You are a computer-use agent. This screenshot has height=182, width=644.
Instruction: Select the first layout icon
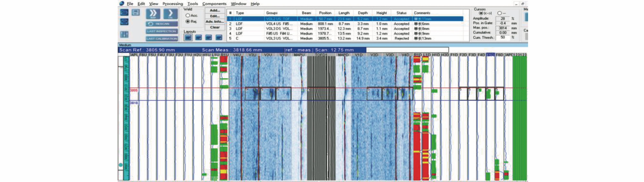[x=188, y=38]
